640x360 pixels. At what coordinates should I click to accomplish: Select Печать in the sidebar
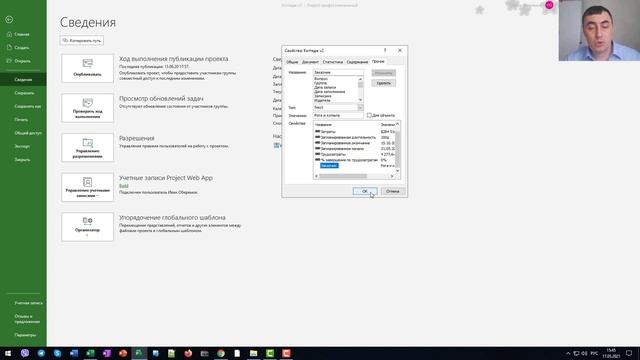21,120
